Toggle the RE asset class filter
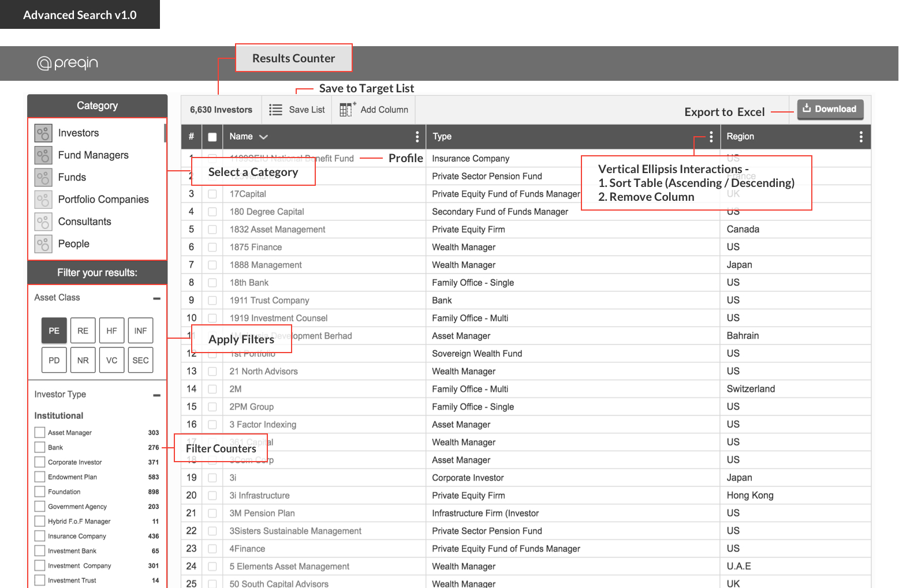The width and height of the screenshot is (899, 588). coord(83,331)
